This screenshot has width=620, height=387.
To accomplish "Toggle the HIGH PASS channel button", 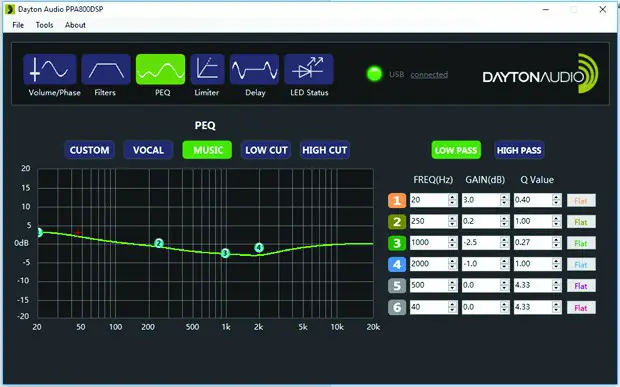I will coord(519,150).
